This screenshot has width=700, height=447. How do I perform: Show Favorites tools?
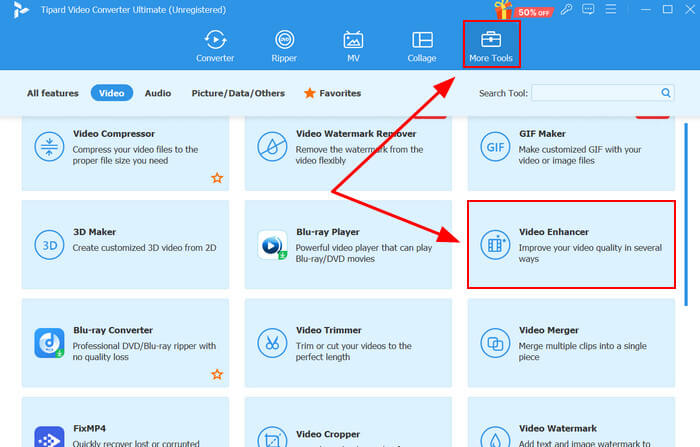333,93
